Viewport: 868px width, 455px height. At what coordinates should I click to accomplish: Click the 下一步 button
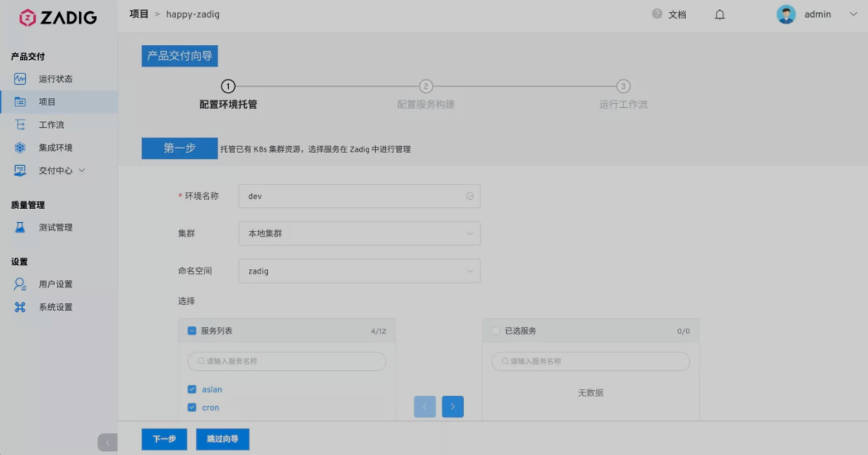164,439
